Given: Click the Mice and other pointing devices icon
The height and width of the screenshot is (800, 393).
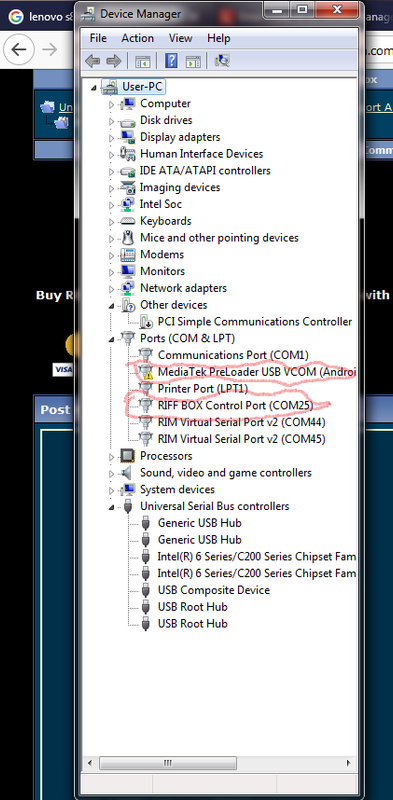Looking at the screenshot, I should 127,238.
